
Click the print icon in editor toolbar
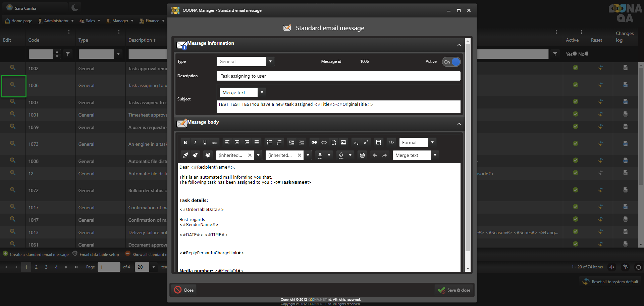362,155
